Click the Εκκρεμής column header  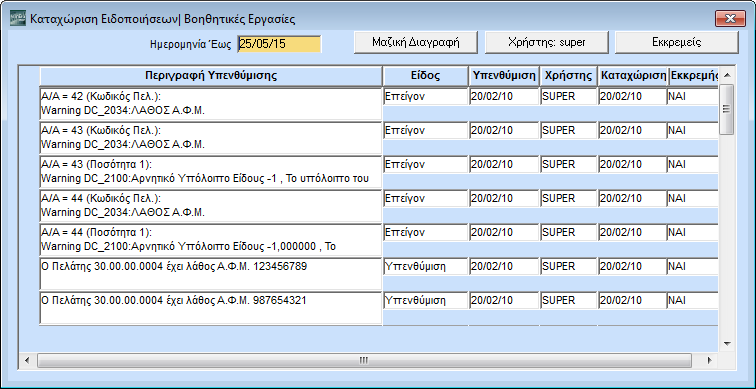(x=693, y=76)
